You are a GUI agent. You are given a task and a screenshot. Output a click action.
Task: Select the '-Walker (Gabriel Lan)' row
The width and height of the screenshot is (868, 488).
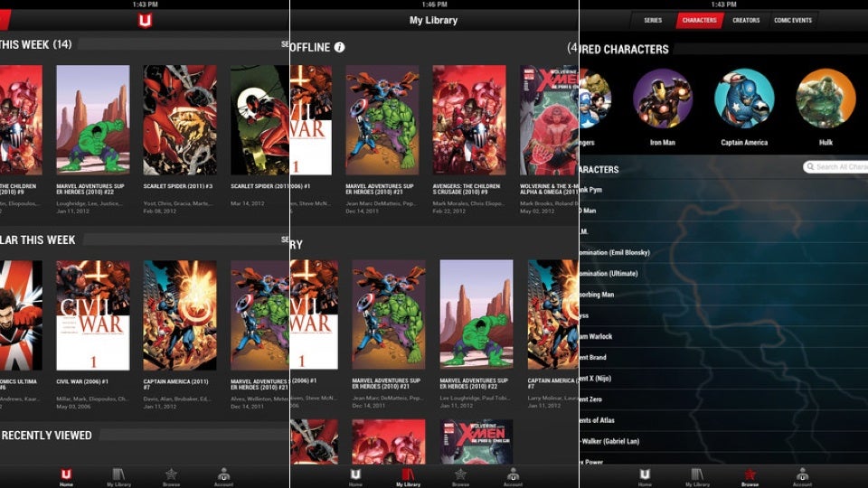pos(723,442)
